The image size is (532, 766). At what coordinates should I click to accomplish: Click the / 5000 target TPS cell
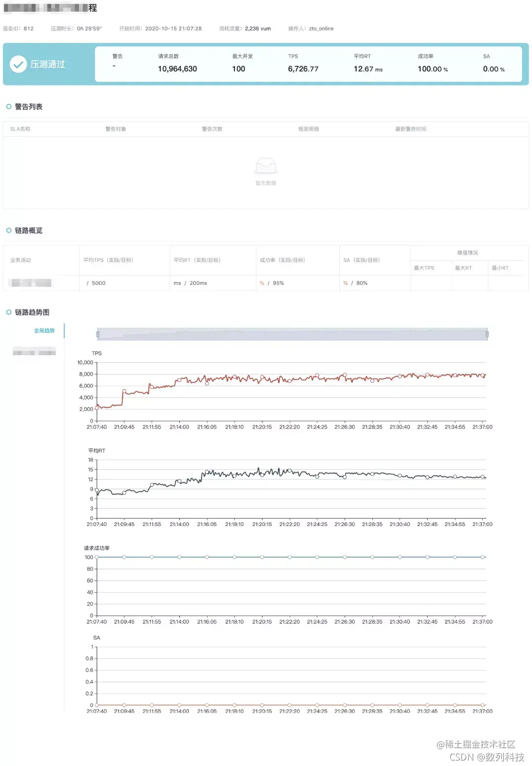click(x=96, y=283)
